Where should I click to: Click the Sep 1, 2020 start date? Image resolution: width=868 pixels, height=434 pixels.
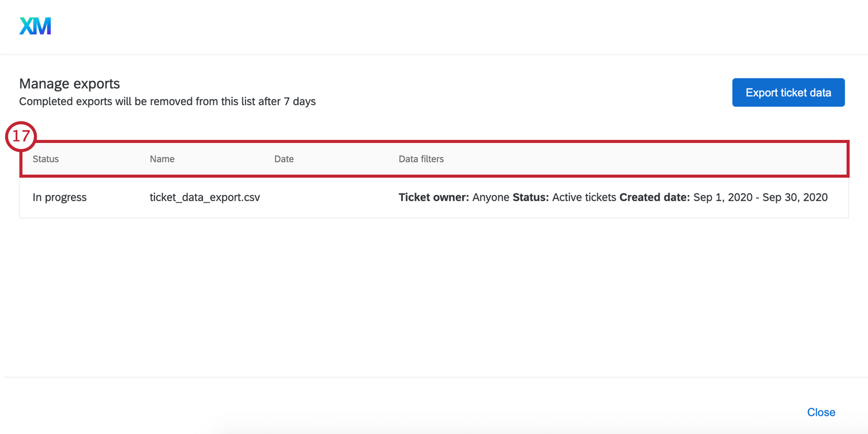click(722, 198)
